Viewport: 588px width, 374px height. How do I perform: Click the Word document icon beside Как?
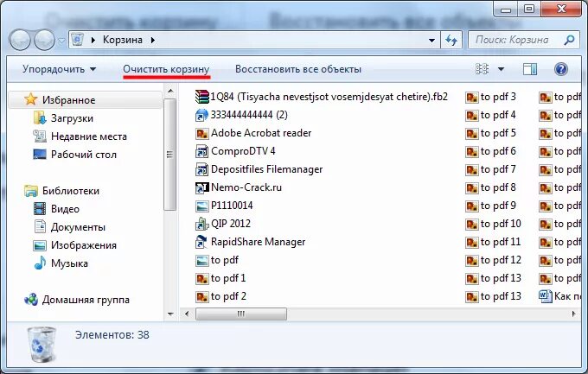(x=546, y=296)
